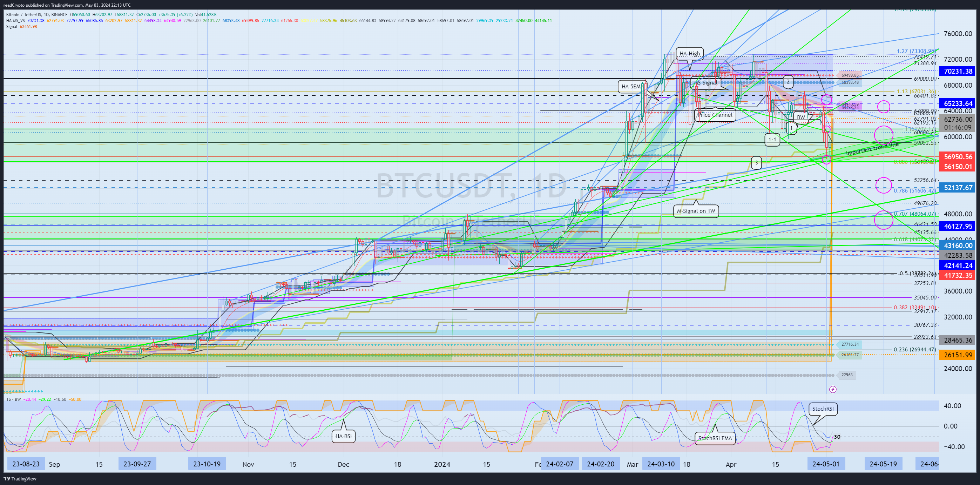Click the 46127.95 price label
Image resolution: width=980 pixels, height=485 pixels.
pos(958,226)
